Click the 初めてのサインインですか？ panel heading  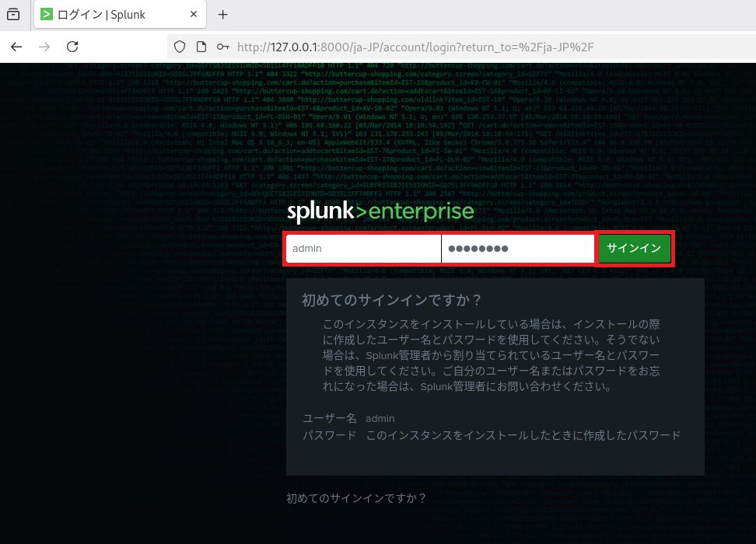click(392, 300)
